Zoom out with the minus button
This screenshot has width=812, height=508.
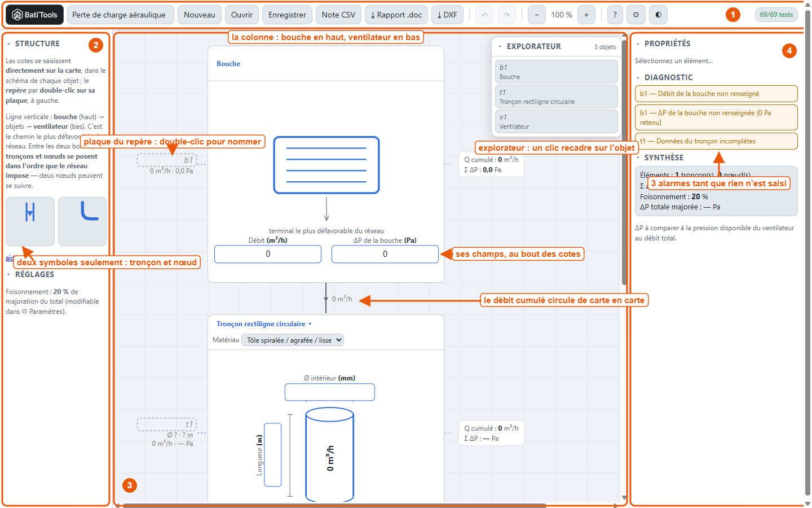click(537, 15)
